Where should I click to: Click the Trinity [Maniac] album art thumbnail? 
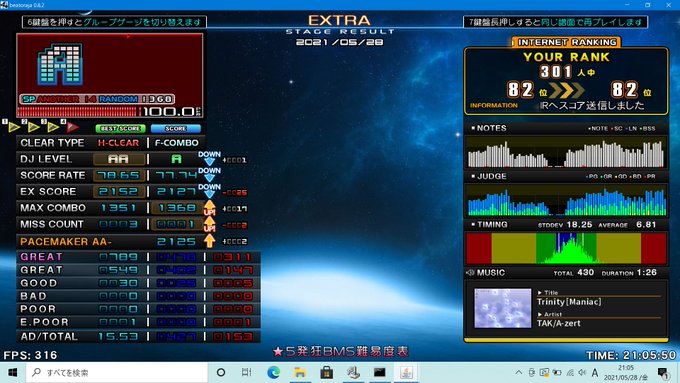click(503, 308)
